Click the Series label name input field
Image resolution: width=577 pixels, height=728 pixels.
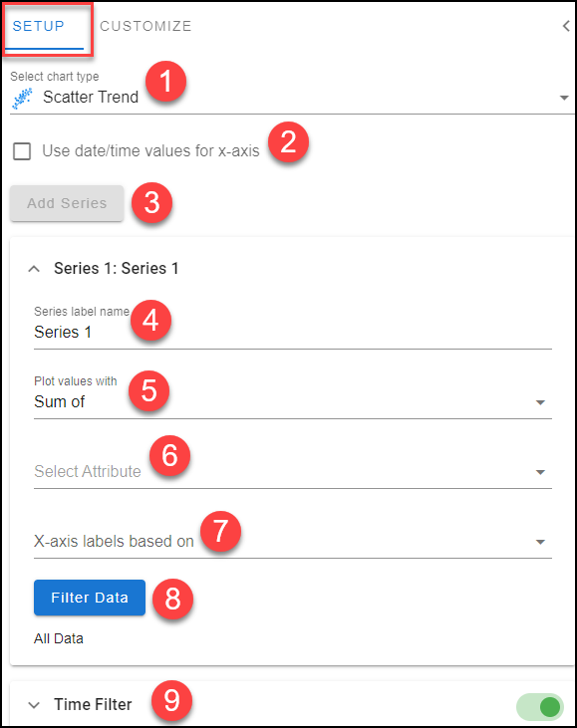[x=293, y=333]
